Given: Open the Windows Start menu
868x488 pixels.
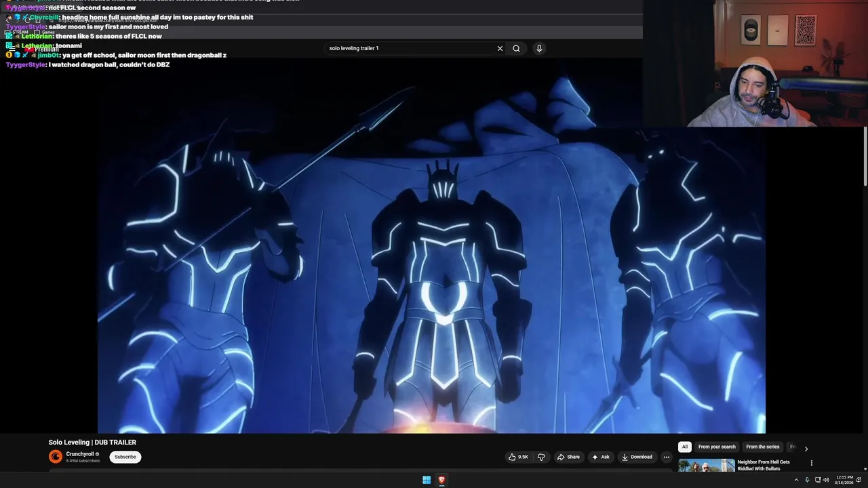Looking at the screenshot, I should [x=427, y=480].
